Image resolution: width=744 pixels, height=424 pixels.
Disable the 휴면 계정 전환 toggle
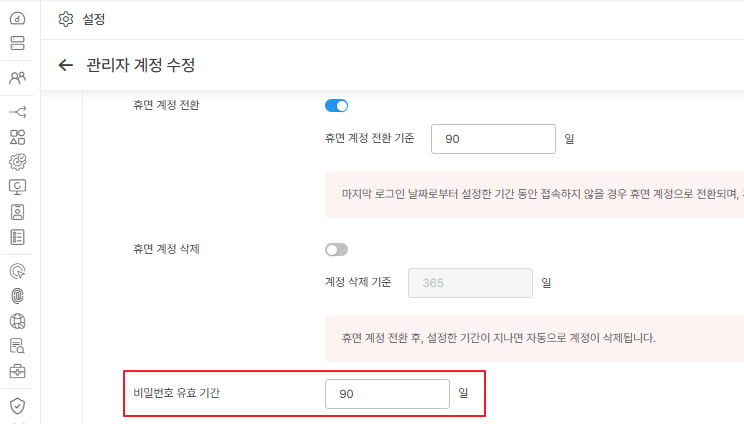336,105
